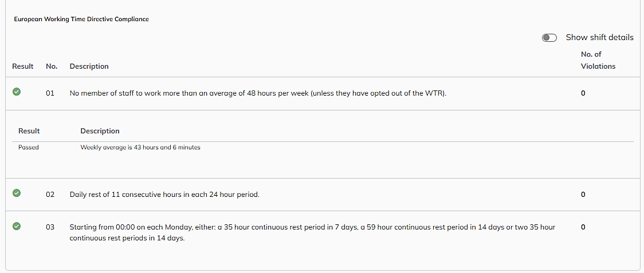
Task: Toggle the Show shift details switch
Action: point(549,38)
